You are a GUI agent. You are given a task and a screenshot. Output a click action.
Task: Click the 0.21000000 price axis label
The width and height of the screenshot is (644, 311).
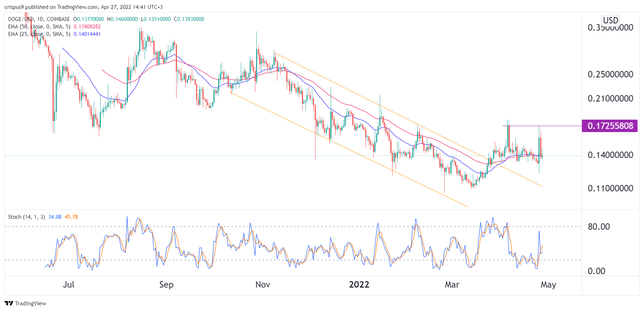pos(610,99)
